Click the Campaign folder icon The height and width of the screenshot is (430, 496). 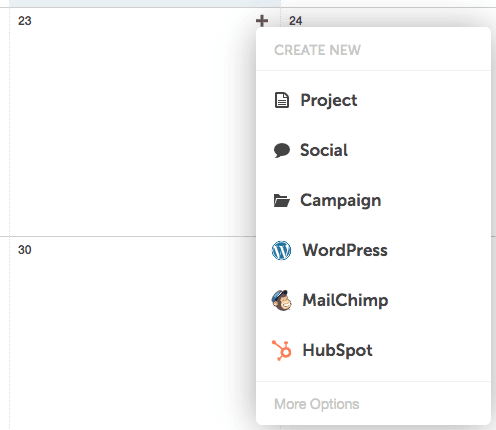tap(282, 200)
